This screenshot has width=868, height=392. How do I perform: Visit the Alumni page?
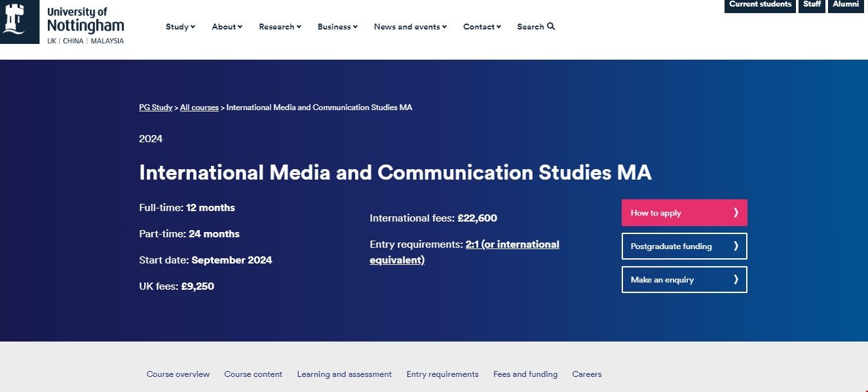click(x=846, y=5)
